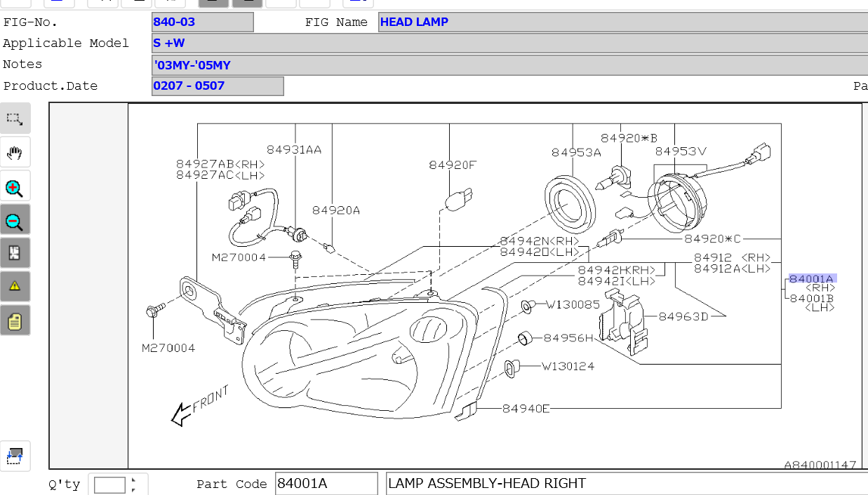
Task: Pick part number 84953A on diagram
Action: click(x=575, y=152)
